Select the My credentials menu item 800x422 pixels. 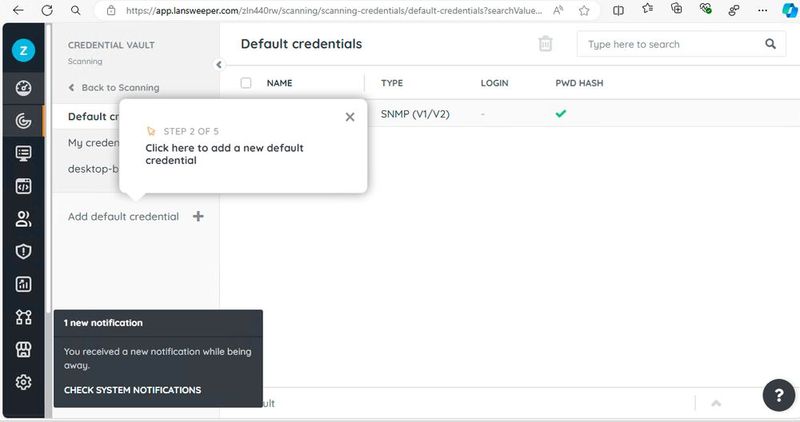coord(92,143)
